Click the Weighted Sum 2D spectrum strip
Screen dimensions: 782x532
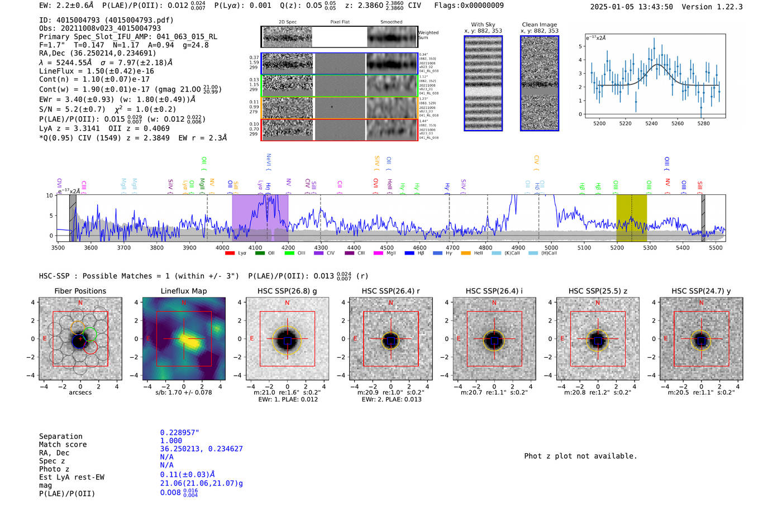pyautogui.click(x=340, y=37)
